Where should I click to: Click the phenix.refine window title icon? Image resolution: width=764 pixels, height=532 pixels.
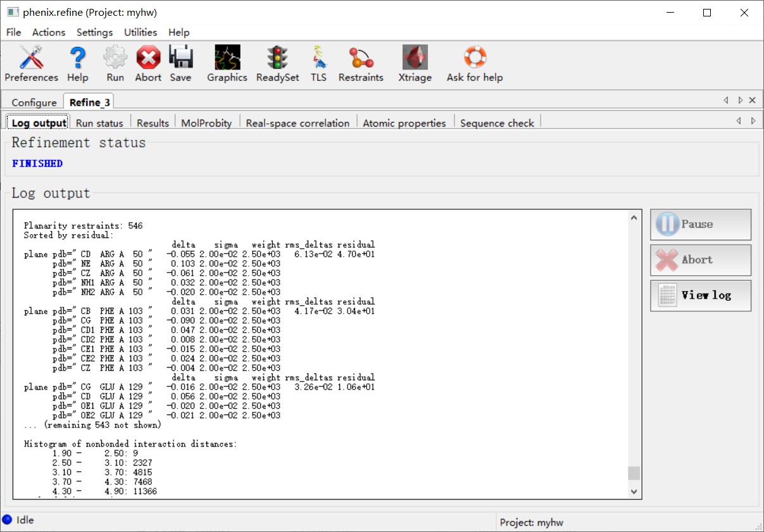[x=12, y=12]
